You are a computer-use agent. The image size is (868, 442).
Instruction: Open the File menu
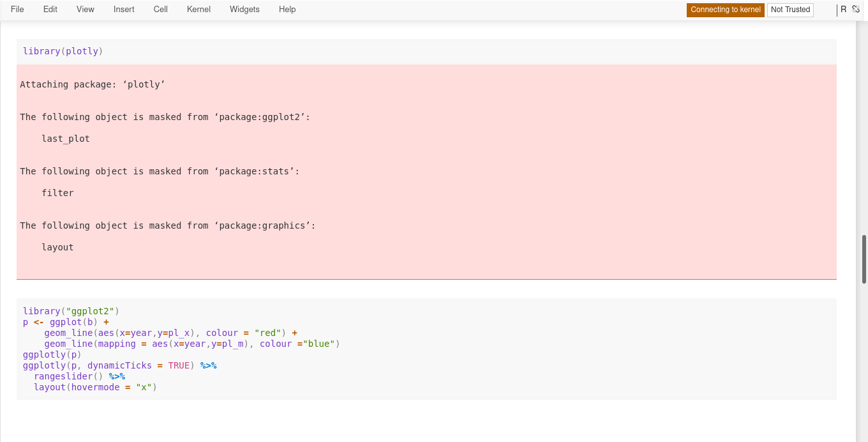[17, 9]
